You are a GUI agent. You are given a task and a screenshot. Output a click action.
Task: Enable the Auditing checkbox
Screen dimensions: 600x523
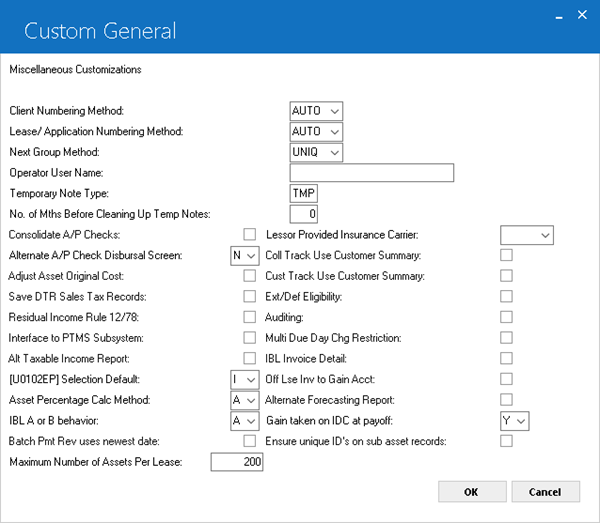(x=506, y=317)
